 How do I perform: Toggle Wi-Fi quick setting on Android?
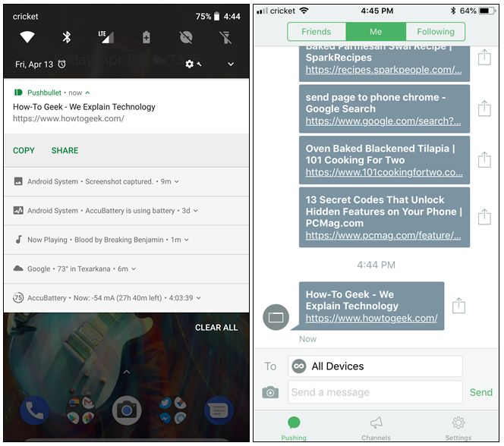tap(27, 37)
